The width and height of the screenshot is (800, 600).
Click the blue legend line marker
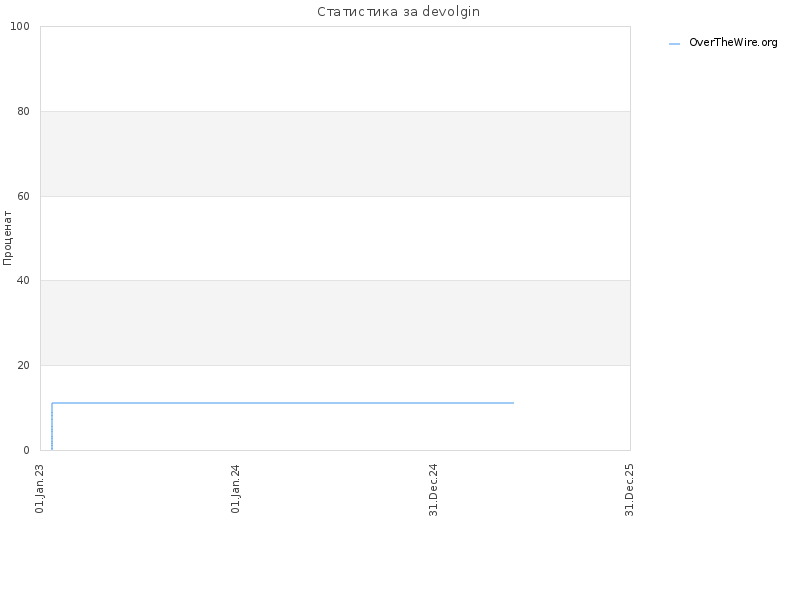pos(674,44)
